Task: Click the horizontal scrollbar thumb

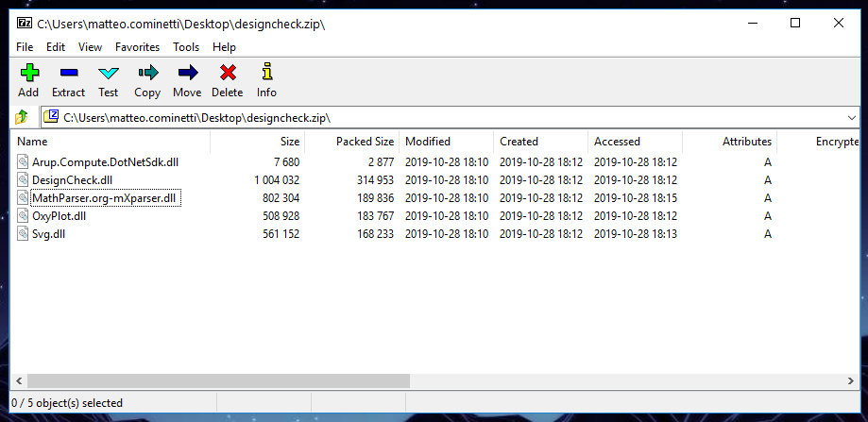Action: [x=217, y=380]
